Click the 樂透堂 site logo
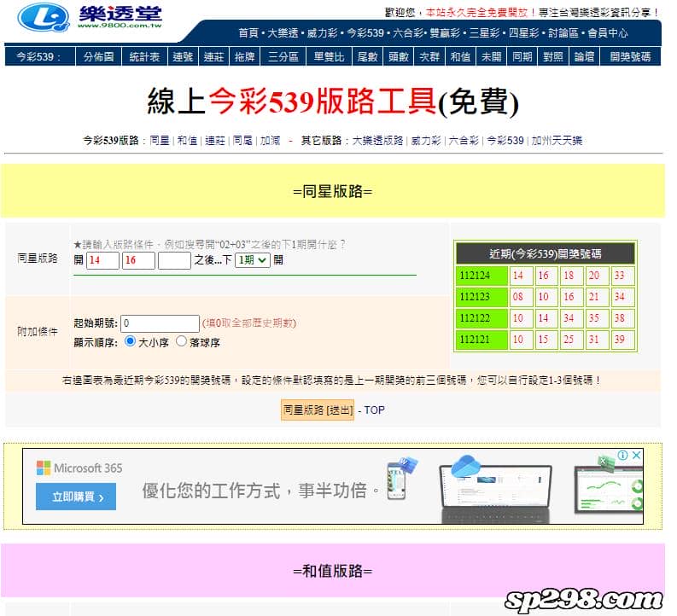 coord(90,17)
